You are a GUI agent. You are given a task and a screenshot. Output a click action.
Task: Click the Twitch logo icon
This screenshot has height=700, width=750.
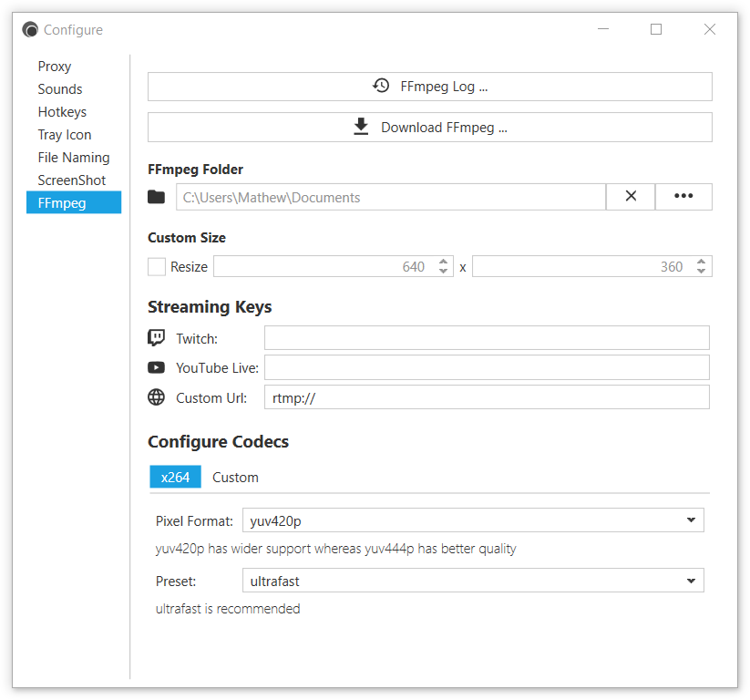click(156, 338)
